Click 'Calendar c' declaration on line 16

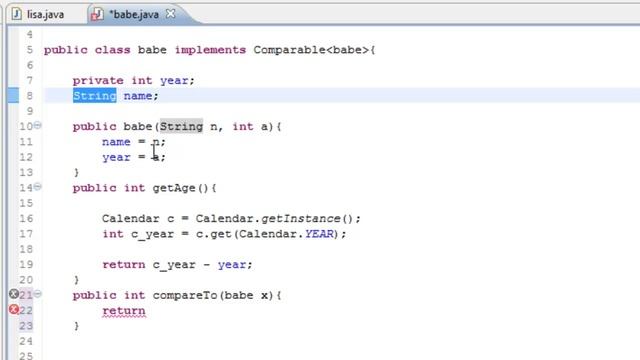(138, 219)
